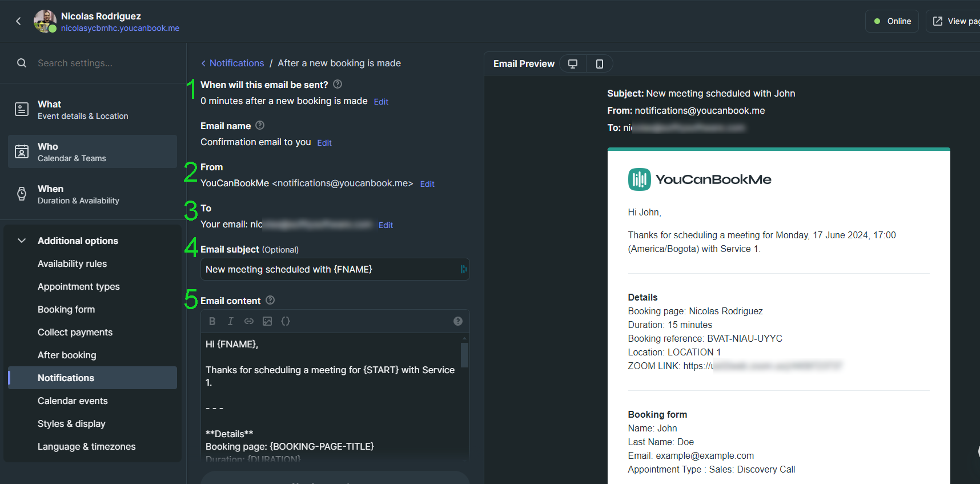Open Language & timezones settings
Screen dimensions: 980x484
[x=87, y=446]
